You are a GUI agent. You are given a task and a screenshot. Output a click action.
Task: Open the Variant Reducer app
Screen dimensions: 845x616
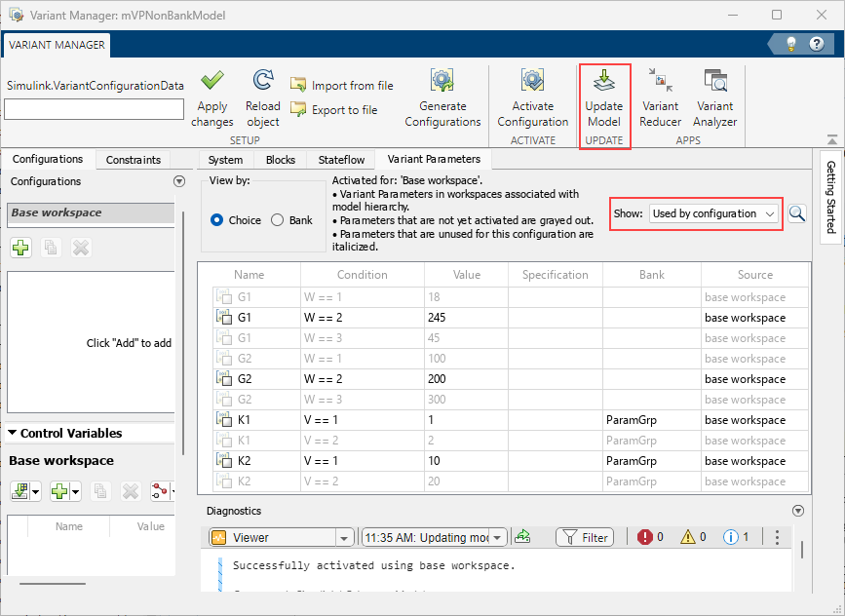tap(660, 97)
